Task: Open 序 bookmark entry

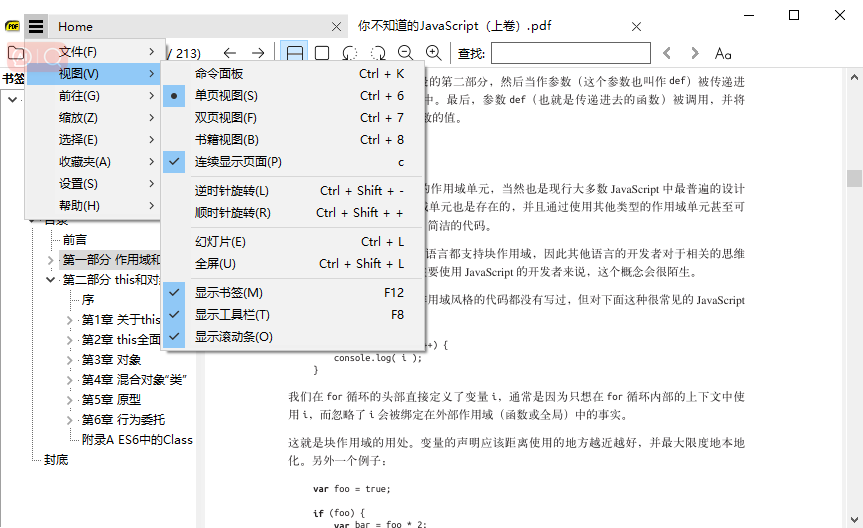Action: (x=88, y=300)
